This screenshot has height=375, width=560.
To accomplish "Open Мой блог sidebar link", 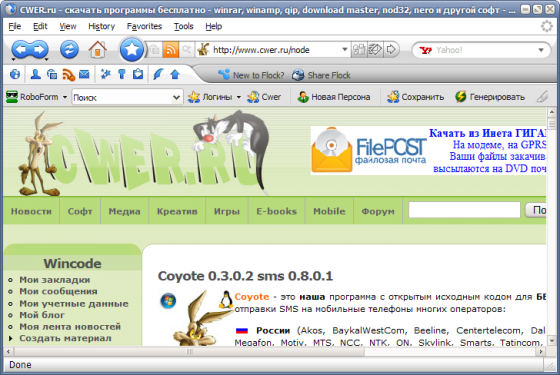I will click(42, 315).
